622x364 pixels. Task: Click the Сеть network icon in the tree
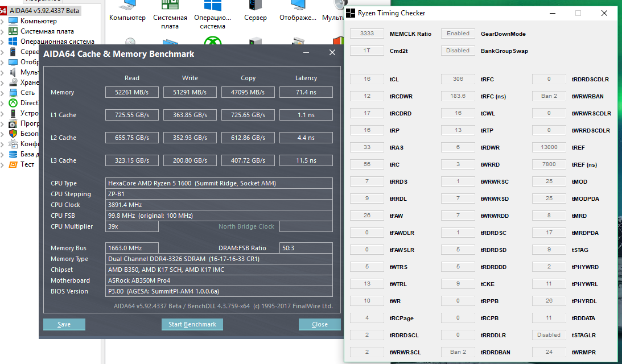point(13,92)
